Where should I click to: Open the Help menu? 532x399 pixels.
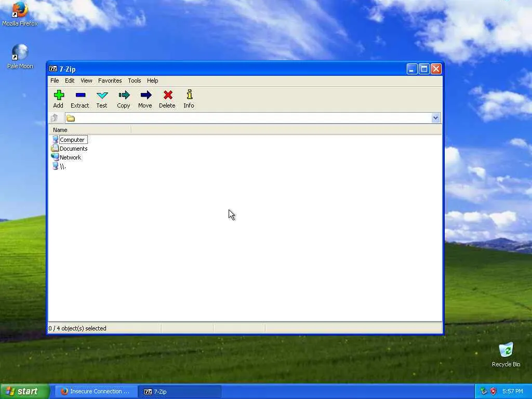click(x=152, y=81)
